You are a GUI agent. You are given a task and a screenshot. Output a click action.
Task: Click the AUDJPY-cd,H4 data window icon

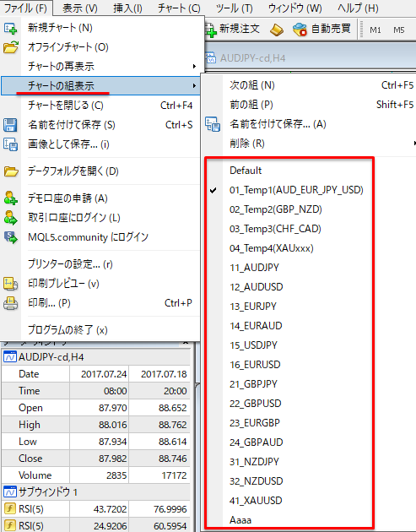click(x=9, y=357)
